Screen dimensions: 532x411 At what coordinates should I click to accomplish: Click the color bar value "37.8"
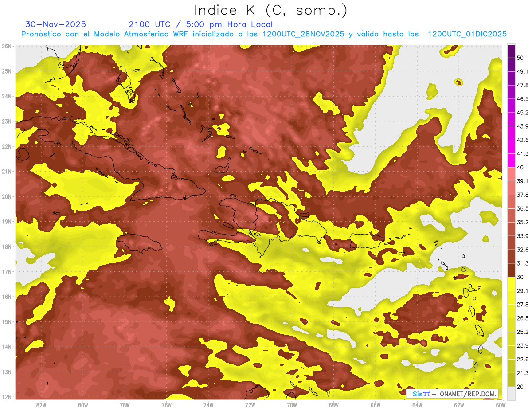[x=522, y=195]
